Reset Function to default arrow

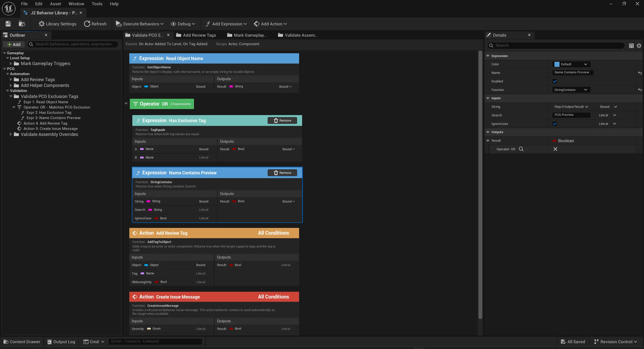[x=640, y=90]
